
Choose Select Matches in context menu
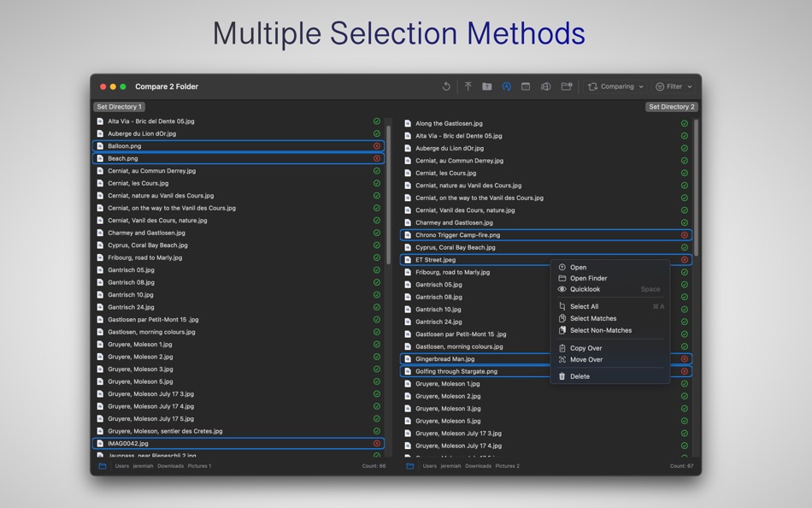(610, 318)
